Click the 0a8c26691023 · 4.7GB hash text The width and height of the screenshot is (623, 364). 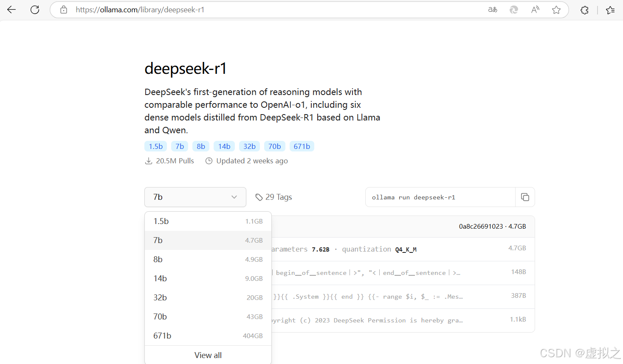click(492, 227)
